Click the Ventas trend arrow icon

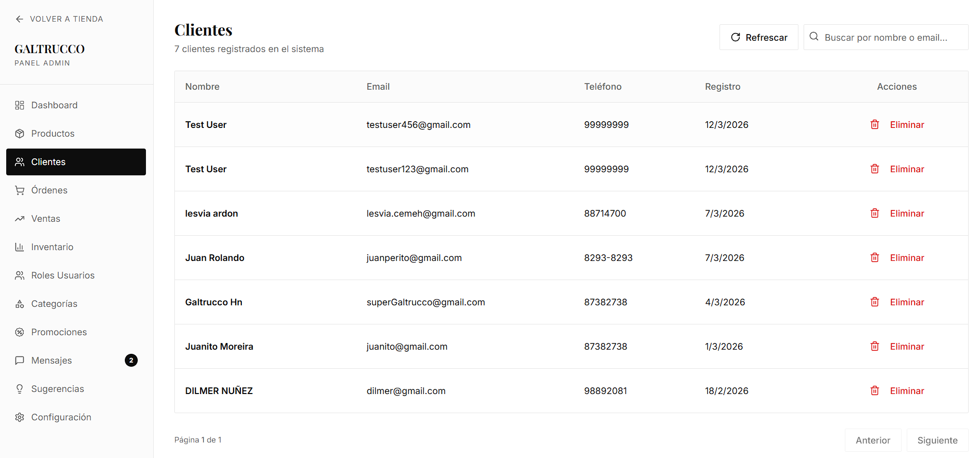(x=20, y=219)
